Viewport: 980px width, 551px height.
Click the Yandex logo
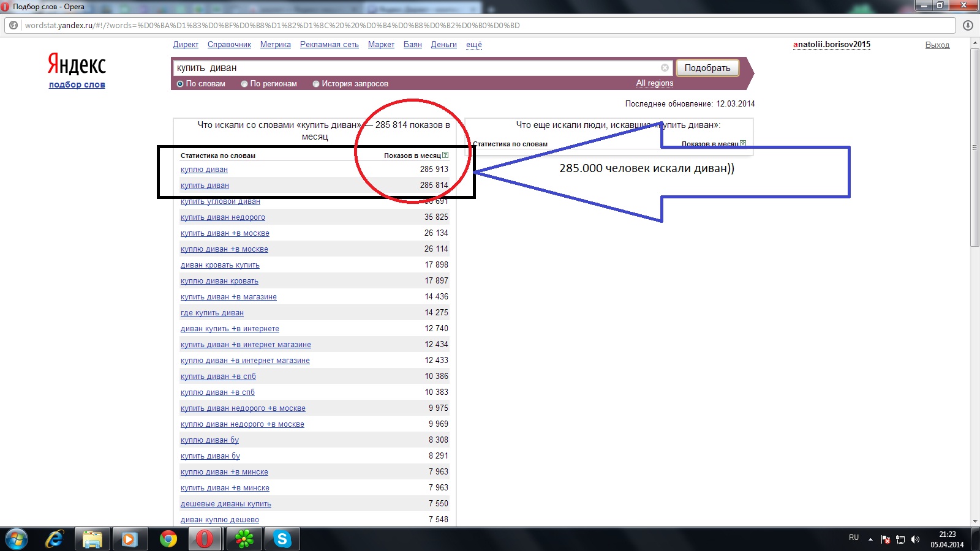point(77,64)
